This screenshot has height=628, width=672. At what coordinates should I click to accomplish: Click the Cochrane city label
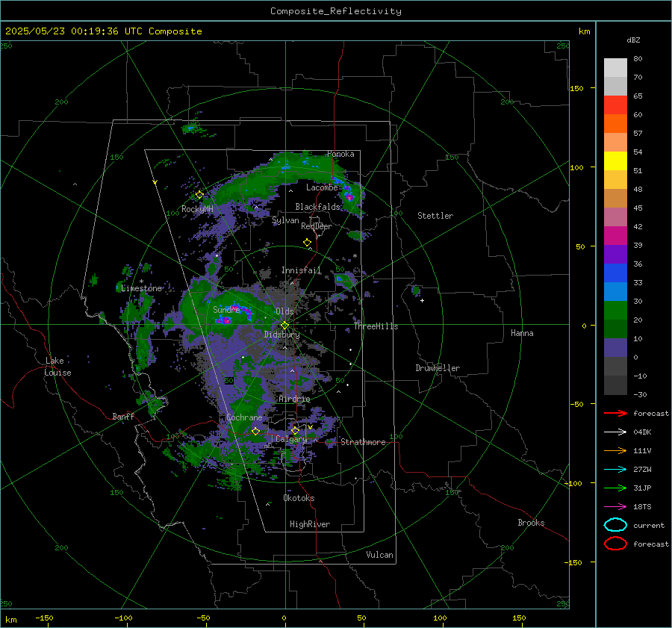pos(244,417)
